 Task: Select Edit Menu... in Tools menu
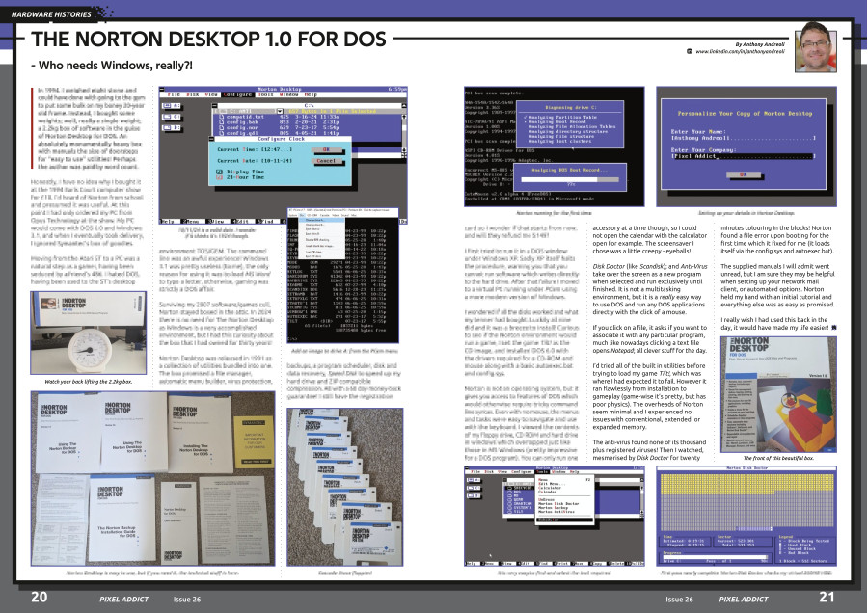tap(552, 484)
